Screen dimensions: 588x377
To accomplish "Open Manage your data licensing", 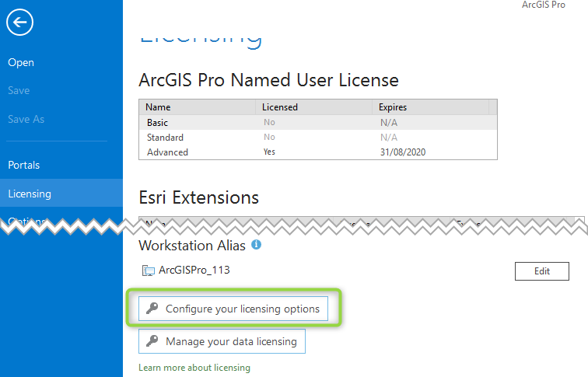I will [x=222, y=341].
